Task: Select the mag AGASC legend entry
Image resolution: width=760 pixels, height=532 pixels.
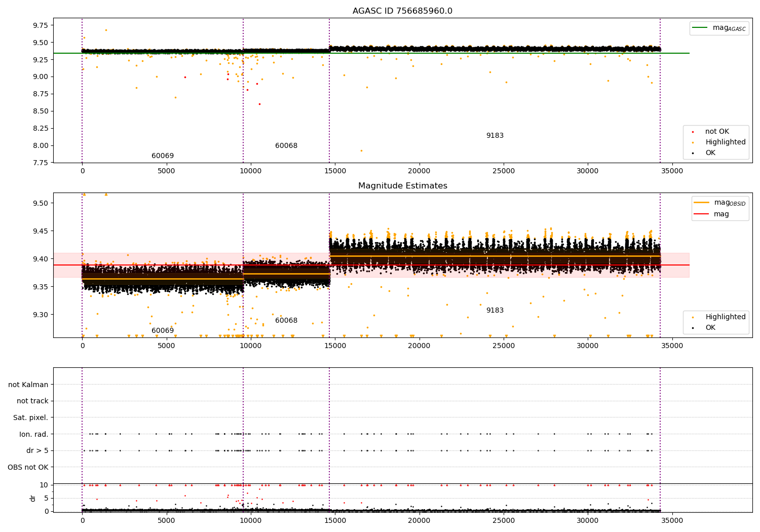Action: click(x=719, y=28)
